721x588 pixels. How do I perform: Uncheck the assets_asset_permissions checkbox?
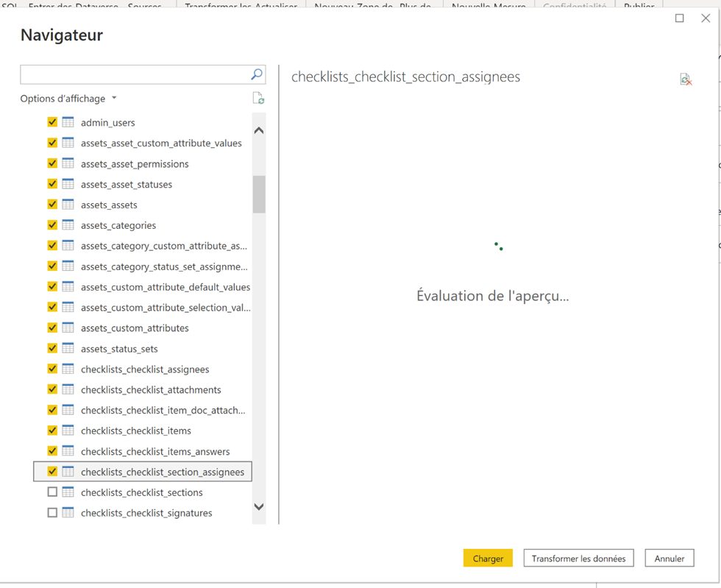[x=52, y=163]
